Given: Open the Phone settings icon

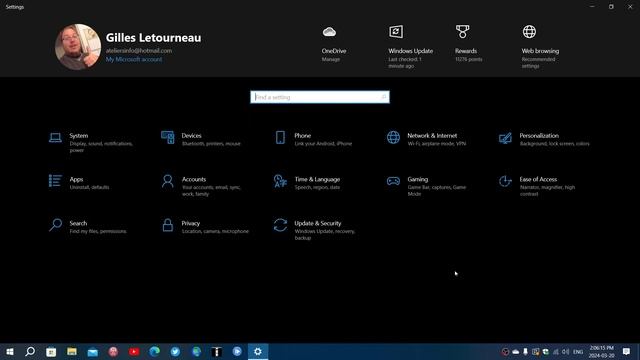Looking at the screenshot, I should (280, 138).
